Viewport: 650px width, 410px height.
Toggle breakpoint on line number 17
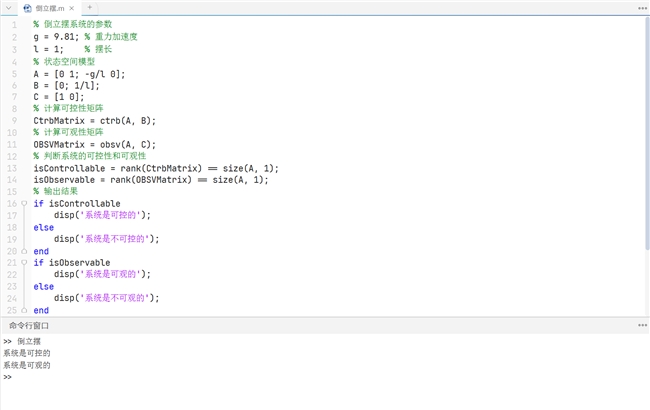(x=12, y=216)
